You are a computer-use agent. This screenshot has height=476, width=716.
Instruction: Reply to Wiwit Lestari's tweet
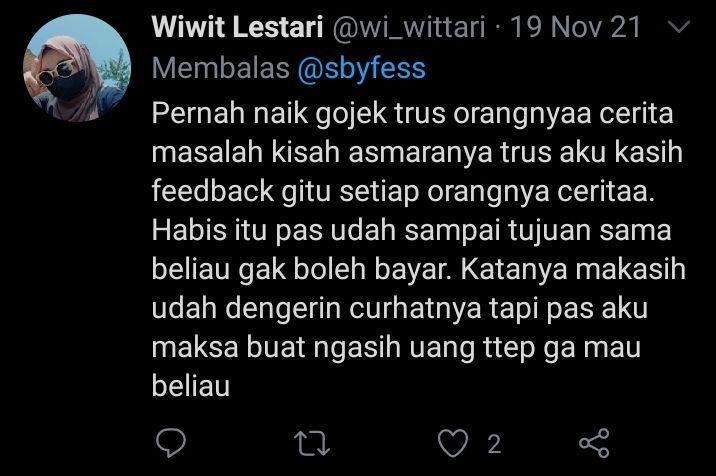tap(171, 443)
